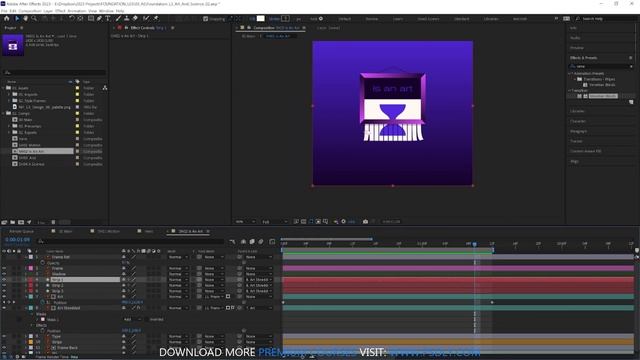Switch to the Render Queue tab
The width and height of the screenshot is (640, 360).
(x=22, y=231)
